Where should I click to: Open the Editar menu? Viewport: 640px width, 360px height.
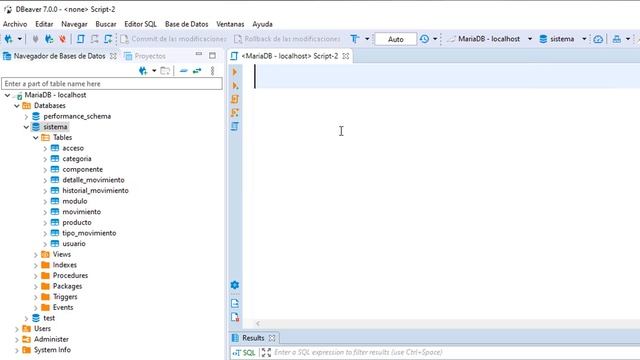(44, 24)
